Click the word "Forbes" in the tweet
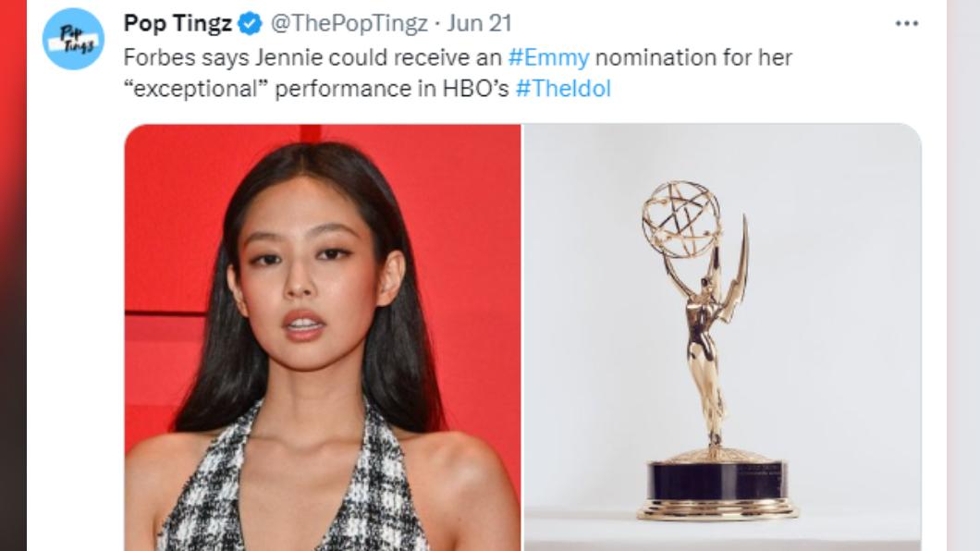 (x=156, y=57)
